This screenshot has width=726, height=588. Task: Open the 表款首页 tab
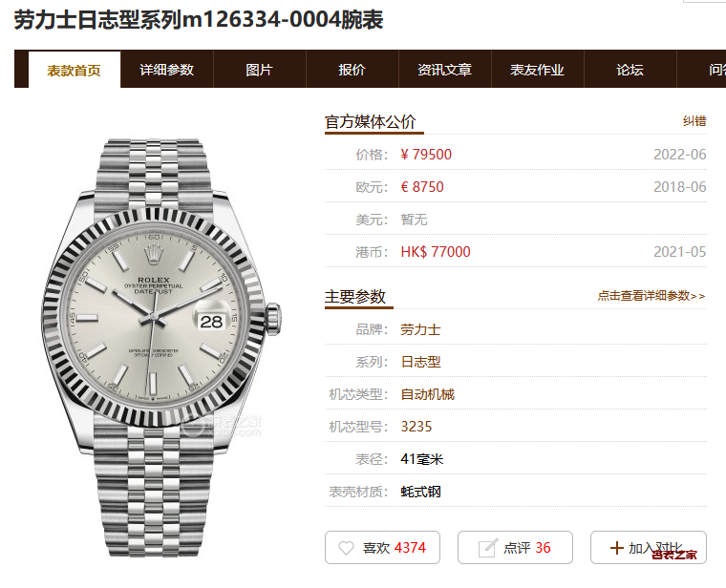tap(75, 70)
